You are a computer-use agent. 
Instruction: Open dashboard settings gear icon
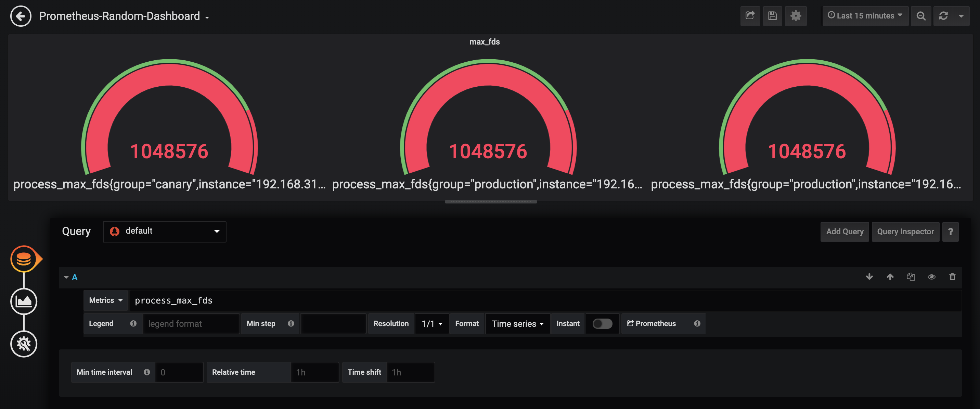tap(796, 16)
